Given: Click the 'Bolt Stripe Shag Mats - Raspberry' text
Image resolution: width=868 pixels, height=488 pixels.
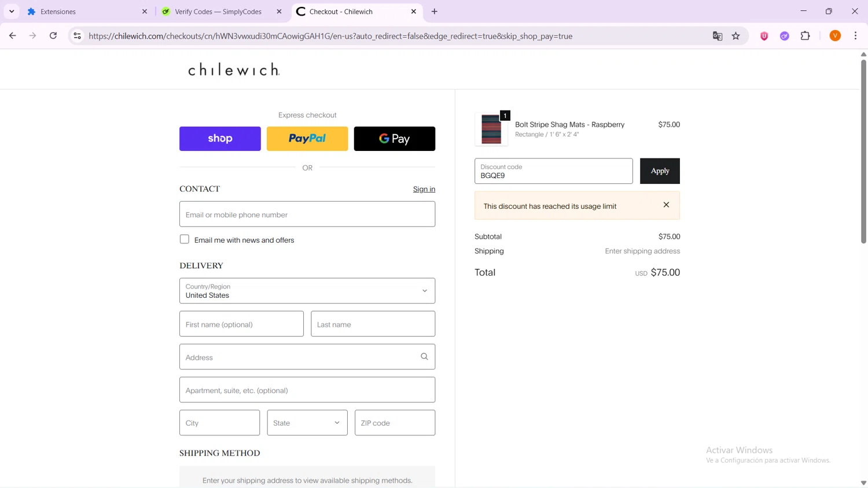Looking at the screenshot, I should click(569, 124).
